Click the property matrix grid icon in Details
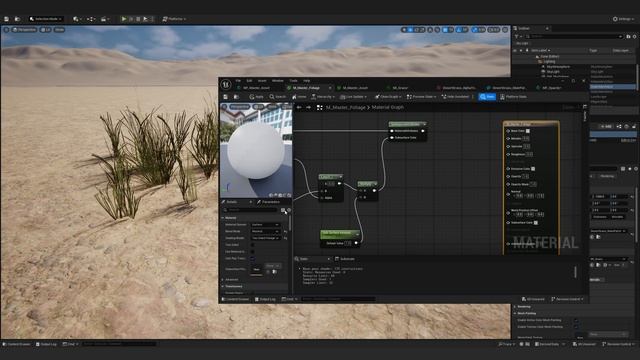Viewport: 640px width, 360px height. click(283, 210)
